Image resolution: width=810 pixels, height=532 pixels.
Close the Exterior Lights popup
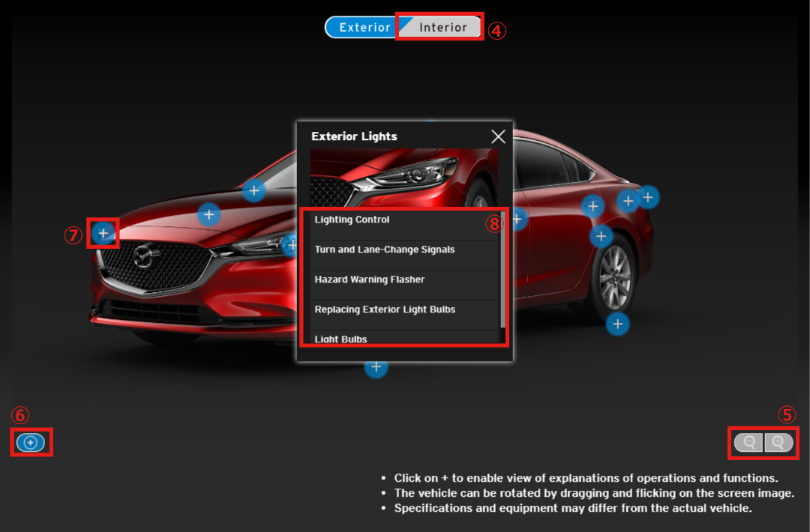(498, 136)
